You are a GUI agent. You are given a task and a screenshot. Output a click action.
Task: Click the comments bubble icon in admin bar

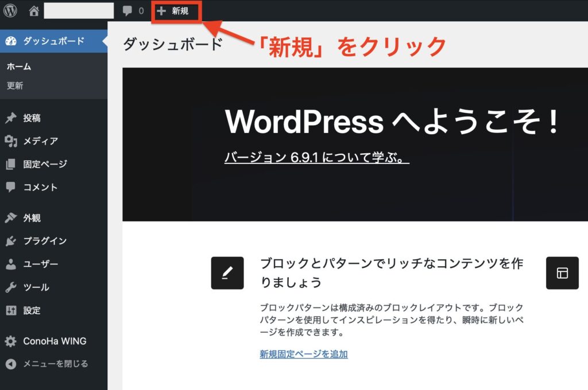pyautogui.click(x=127, y=11)
